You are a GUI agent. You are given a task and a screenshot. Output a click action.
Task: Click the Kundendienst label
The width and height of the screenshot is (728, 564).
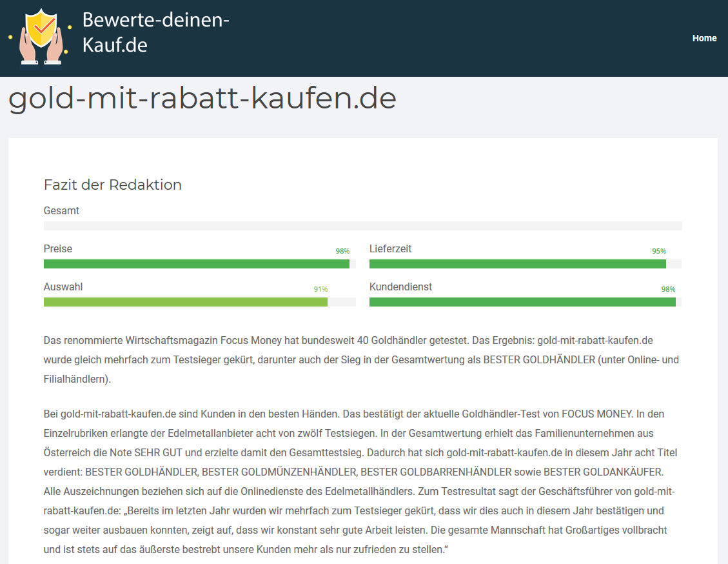point(400,287)
